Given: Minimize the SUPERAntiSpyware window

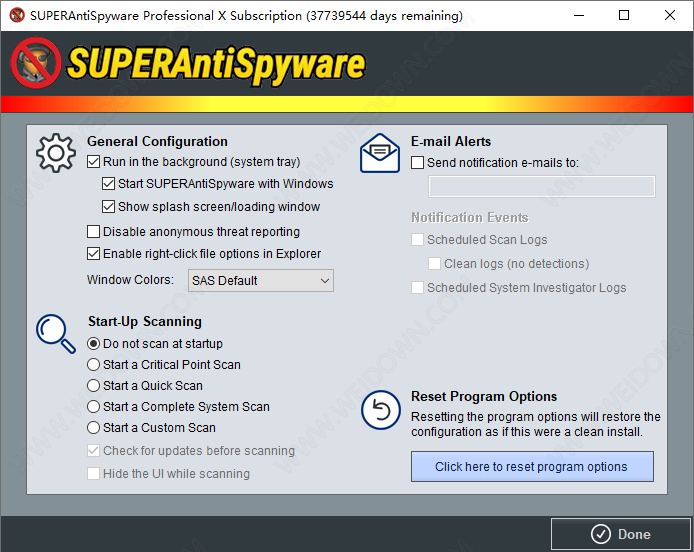Looking at the screenshot, I should [x=579, y=15].
